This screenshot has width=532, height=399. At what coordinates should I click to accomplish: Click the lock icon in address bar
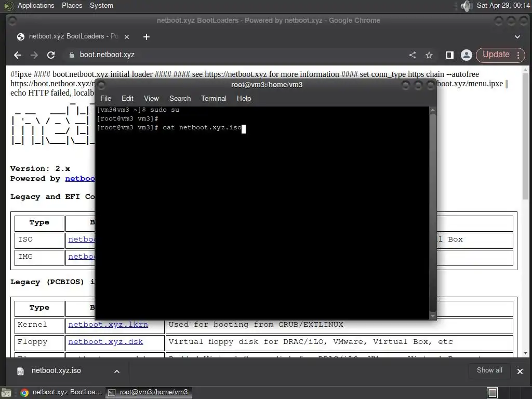(x=72, y=55)
